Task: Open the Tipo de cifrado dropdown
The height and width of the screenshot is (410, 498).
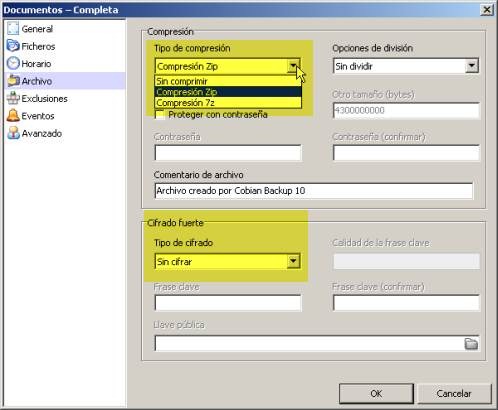Action: tap(293, 261)
